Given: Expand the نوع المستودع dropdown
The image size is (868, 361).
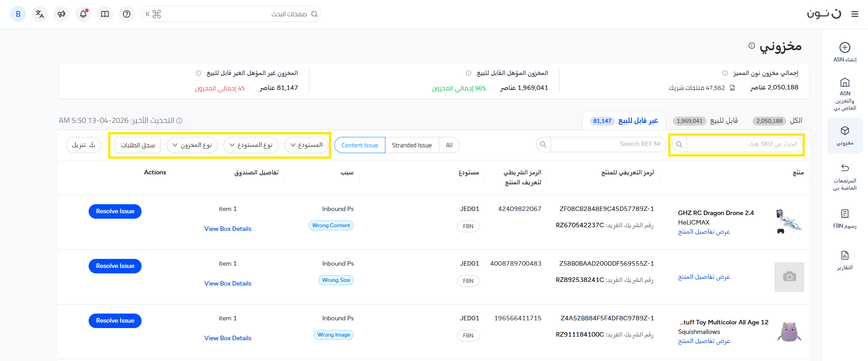Looking at the screenshot, I should coord(251,145).
